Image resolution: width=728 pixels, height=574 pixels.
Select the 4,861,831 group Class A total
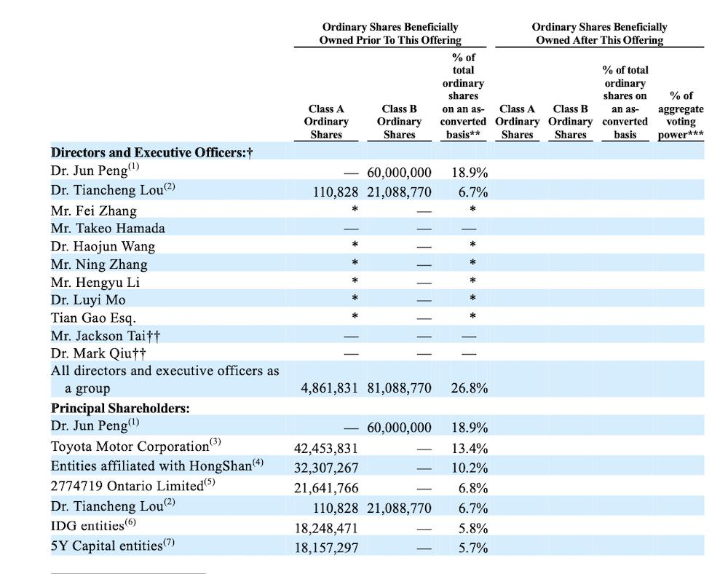click(329, 388)
